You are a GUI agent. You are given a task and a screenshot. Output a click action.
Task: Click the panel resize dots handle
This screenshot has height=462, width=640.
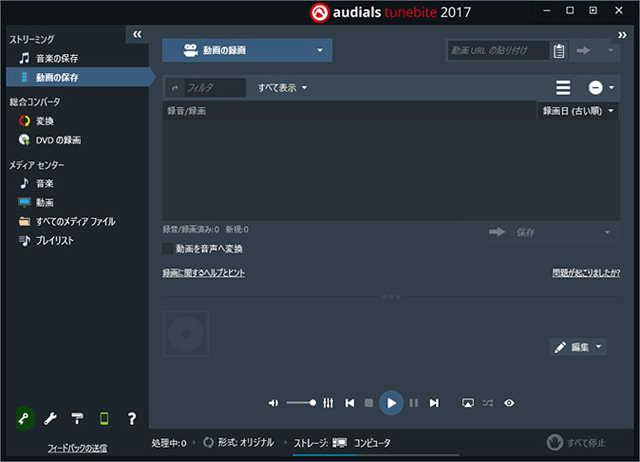[x=391, y=297]
